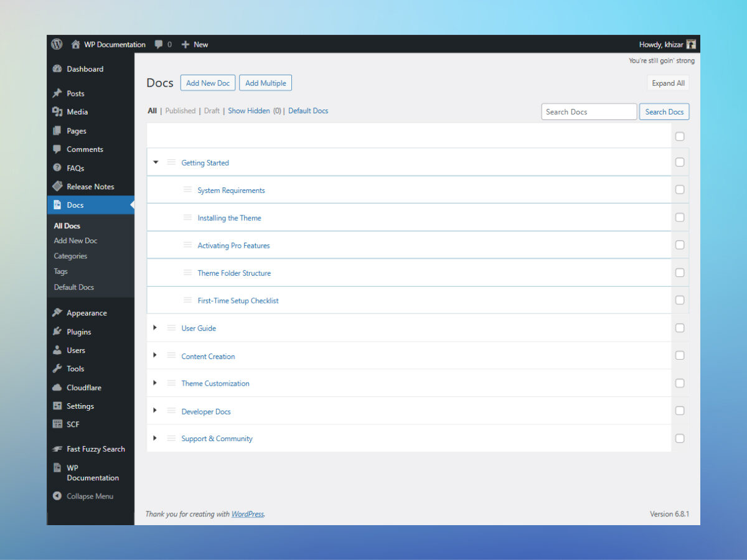Click the Users person icon
This screenshot has height=560, width=747.
57,350
